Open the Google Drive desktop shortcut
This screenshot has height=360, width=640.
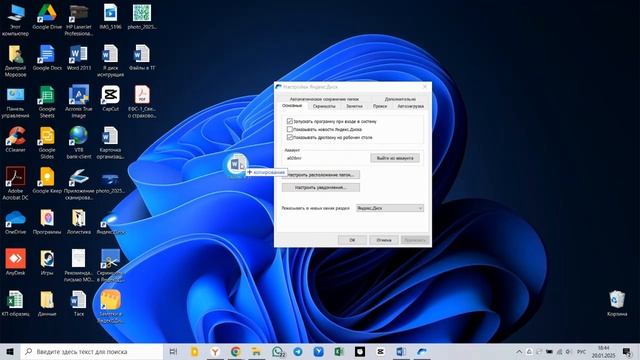pos(47,16)
